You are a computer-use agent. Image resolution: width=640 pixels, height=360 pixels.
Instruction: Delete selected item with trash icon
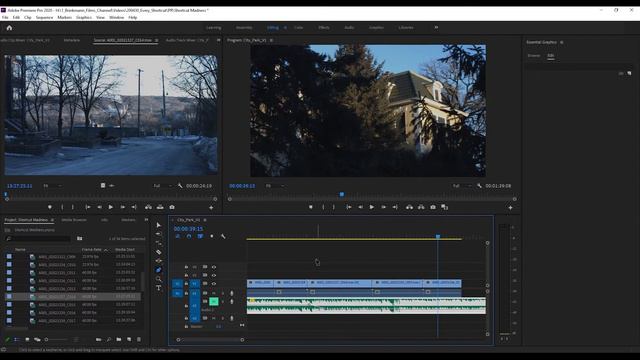(139, 339)
